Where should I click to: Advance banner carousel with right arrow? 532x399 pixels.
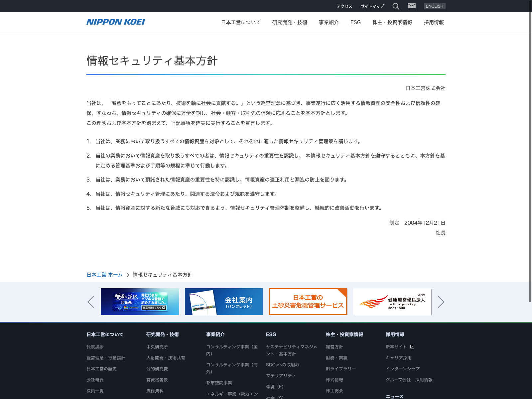[x=441, y=302]
